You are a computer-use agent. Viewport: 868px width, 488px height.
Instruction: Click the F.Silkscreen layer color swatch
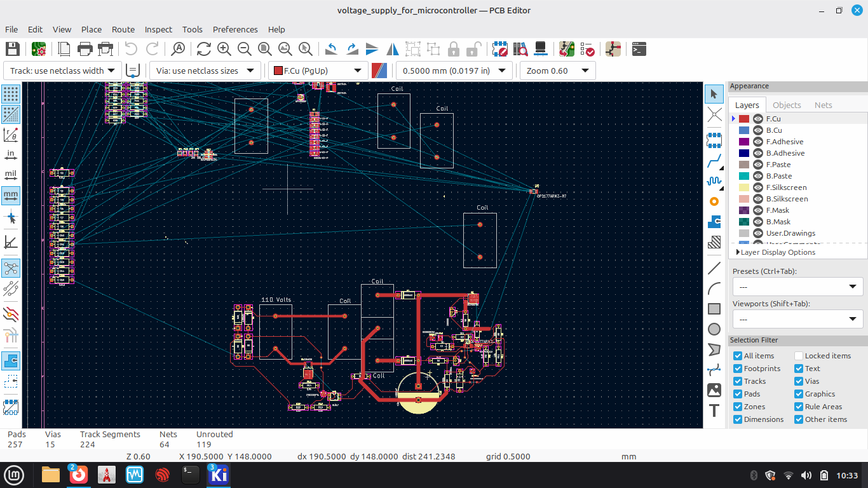pyautogui.click(x=744, y=187)
